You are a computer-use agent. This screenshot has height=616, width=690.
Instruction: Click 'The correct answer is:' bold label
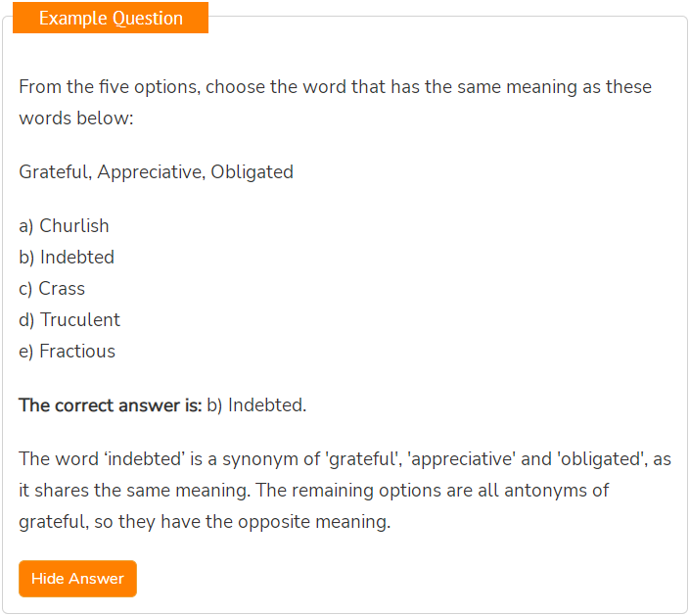110,405
